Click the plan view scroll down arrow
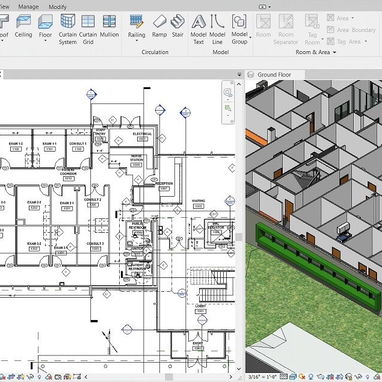Screen dimensions: 382x382 [x=239, y=369]
